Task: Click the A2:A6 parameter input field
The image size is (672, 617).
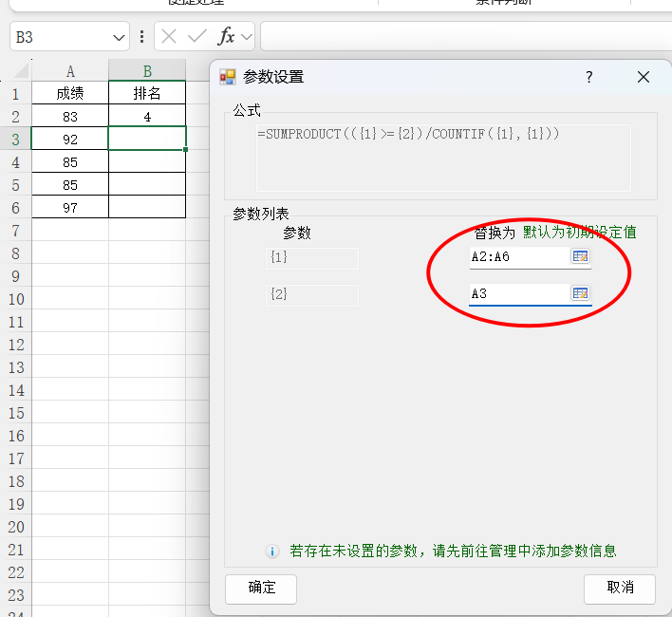Action: (x=517, y=257)
